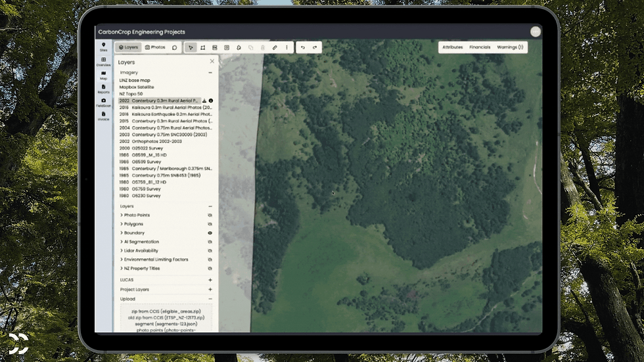This screenshot has height=362, width=644.
Task: Expand the Lidar Availability tree item
Action: [122, 251]
